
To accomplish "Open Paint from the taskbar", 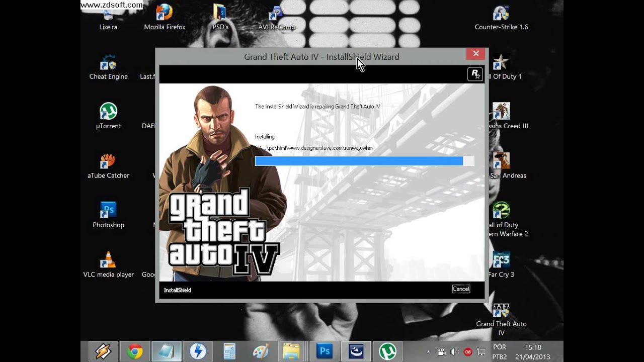I will (261, 351).
